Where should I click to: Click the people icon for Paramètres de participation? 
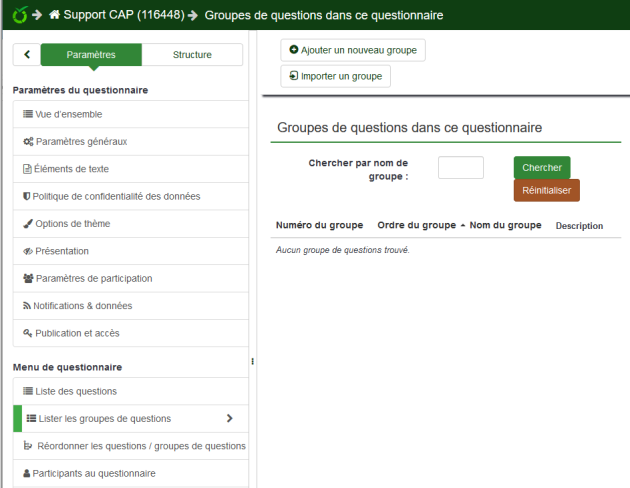click(28, 278)
